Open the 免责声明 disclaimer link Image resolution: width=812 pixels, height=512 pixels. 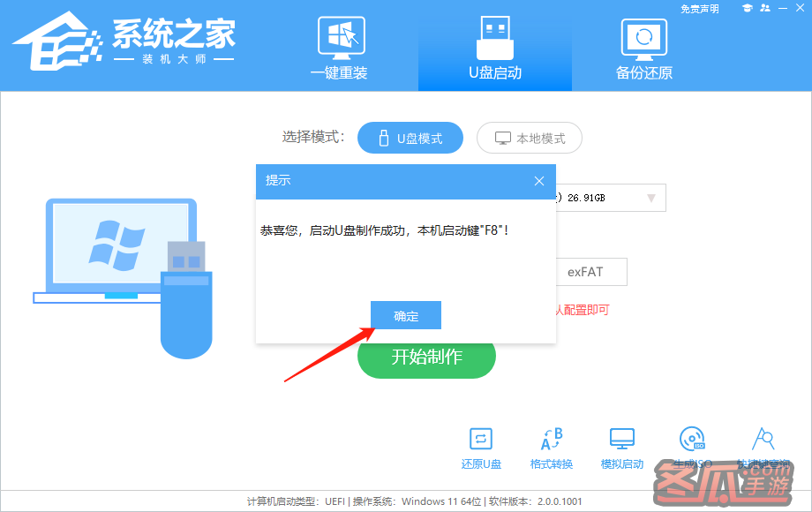coord(699,9)
